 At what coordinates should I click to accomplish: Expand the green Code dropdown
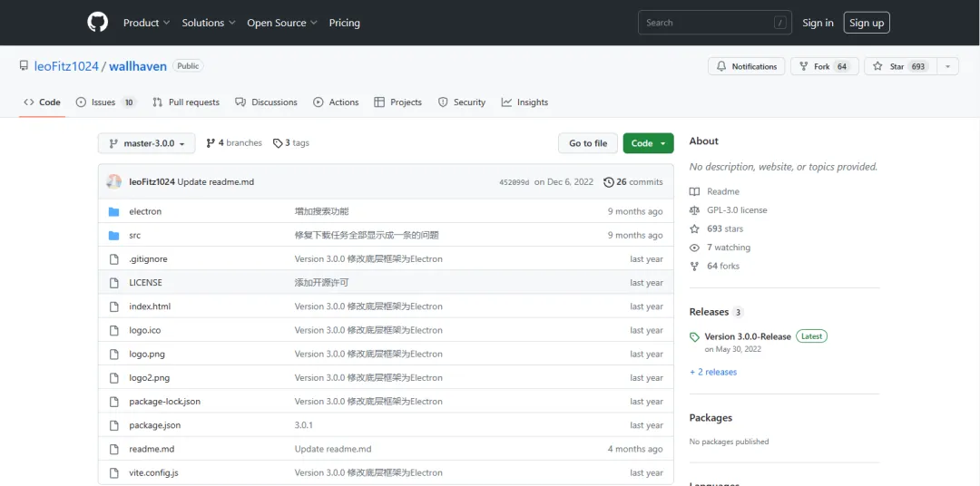[648, 143]
